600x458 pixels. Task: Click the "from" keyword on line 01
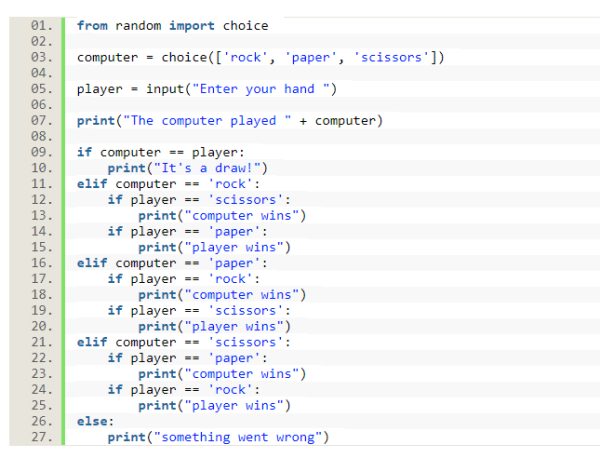[x=92, y=26]
